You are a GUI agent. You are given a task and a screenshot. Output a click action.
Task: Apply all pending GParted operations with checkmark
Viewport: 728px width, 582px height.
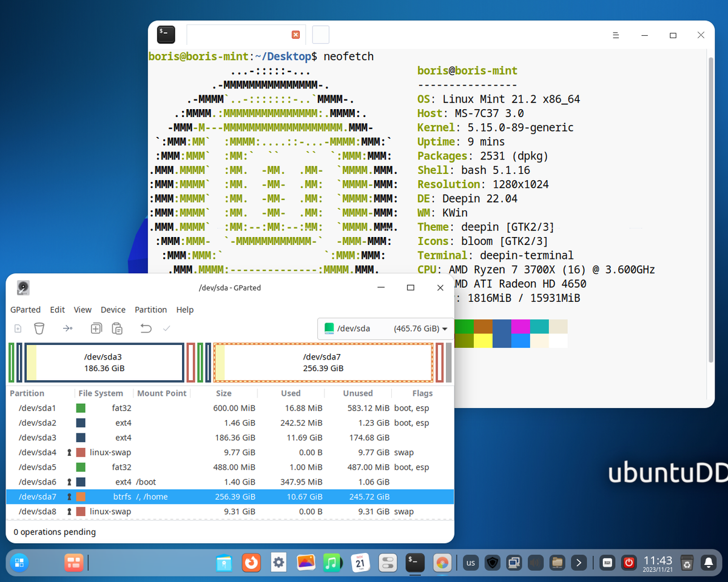point(165,328)
